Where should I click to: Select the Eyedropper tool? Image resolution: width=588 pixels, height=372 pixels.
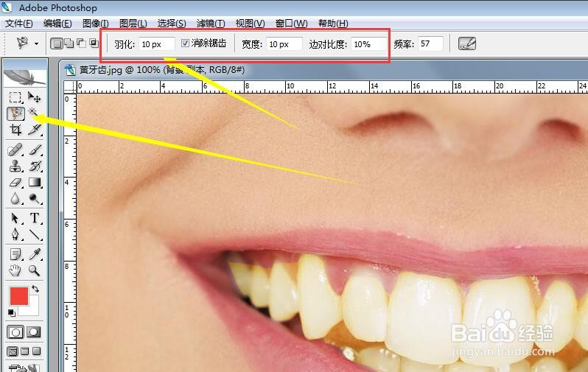[x=35, y=254]
